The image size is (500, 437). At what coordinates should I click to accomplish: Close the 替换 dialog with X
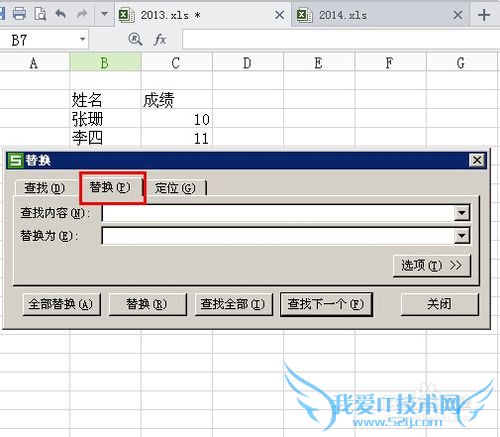tap(477, 160)
